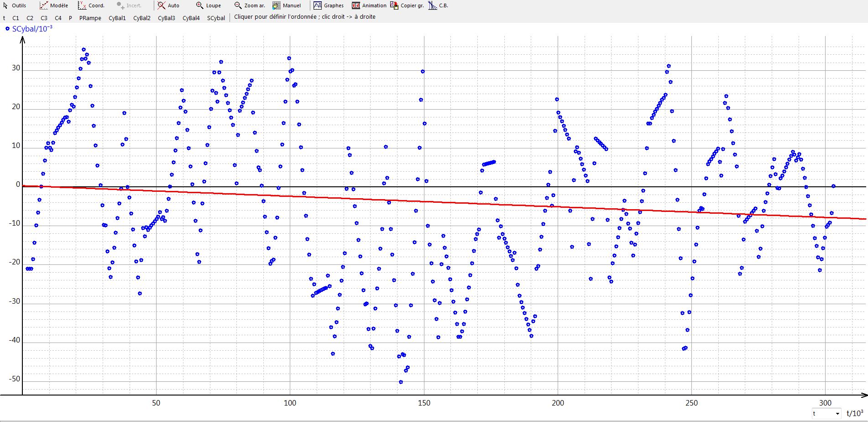The image size is (868, 422).
Task: Open the Graphes window
Action: click(329, 5)
